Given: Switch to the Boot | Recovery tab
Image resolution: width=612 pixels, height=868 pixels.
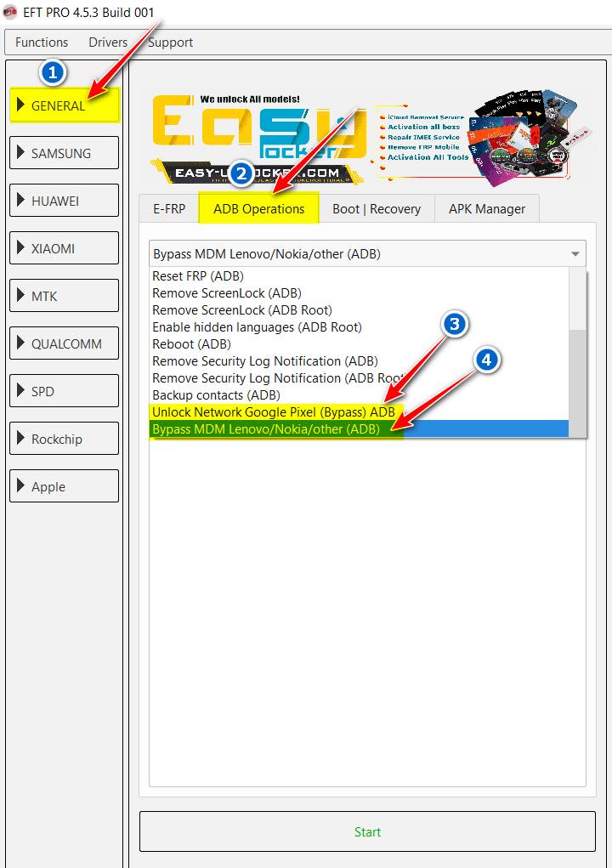Looking at the screenshot, I should 377,208.
